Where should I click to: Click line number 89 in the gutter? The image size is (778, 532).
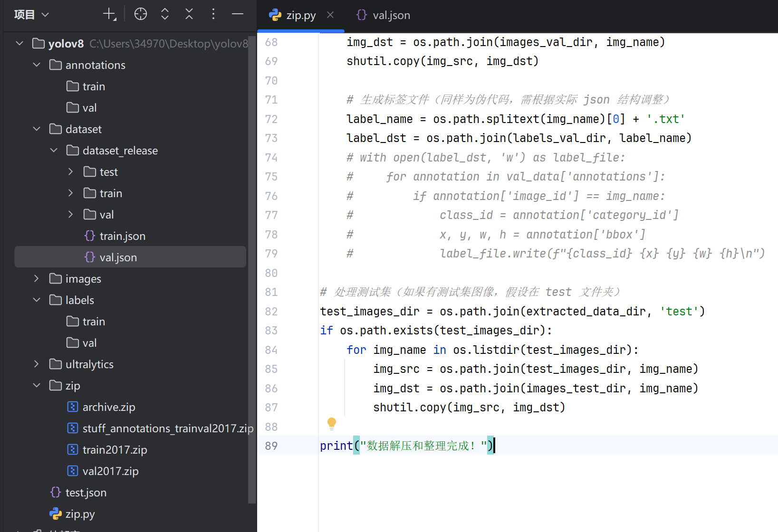(271, 446)
